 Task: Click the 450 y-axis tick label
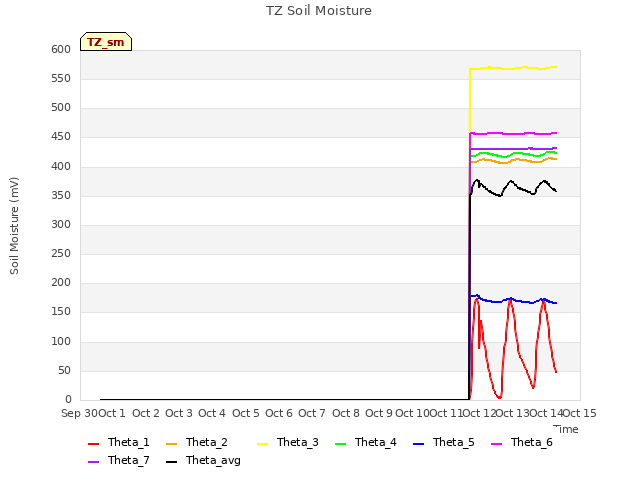(61, 137)
